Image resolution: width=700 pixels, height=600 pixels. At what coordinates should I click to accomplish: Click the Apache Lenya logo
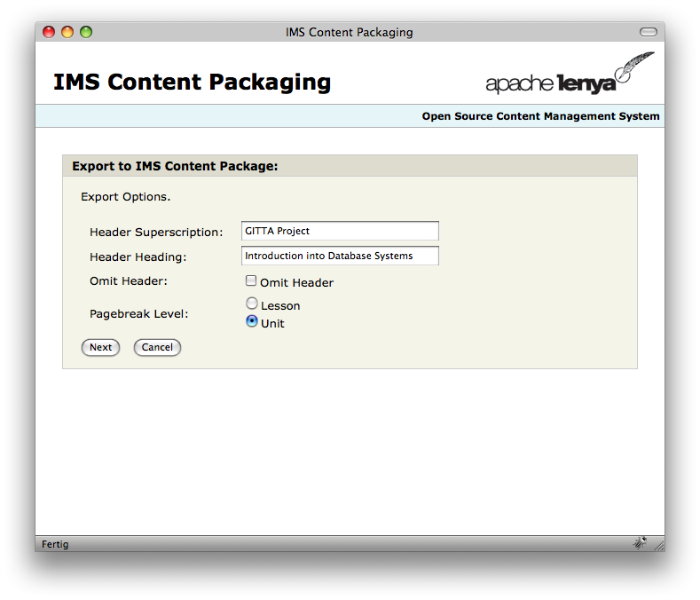tap(569, 75)
